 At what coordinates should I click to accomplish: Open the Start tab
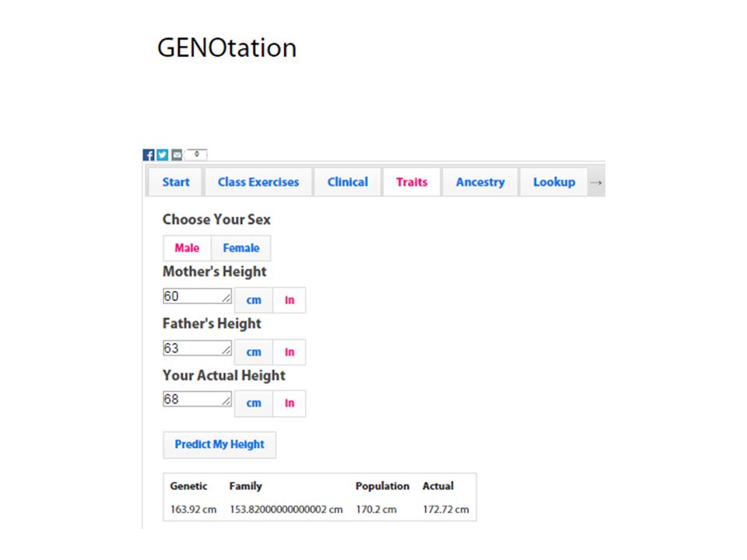click(x=176, y=182)
